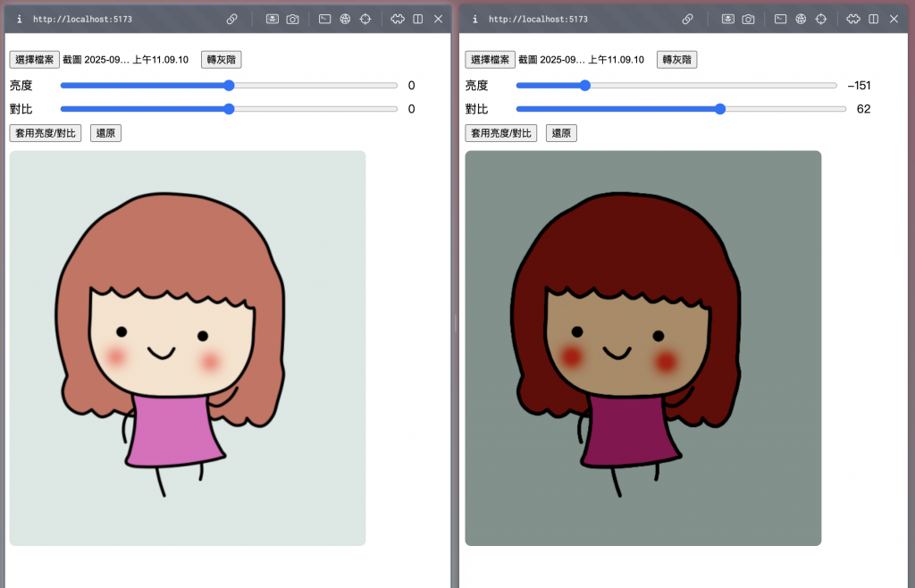Click the crosshair target icon in the left window
Image resolution: width=915 pixels, height=588 pixels.
click(x=365, y=20)
